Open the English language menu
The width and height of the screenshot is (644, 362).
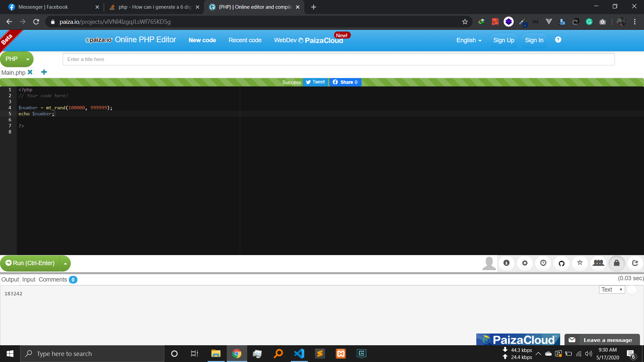pyautogui.click(x=469, y=40)
